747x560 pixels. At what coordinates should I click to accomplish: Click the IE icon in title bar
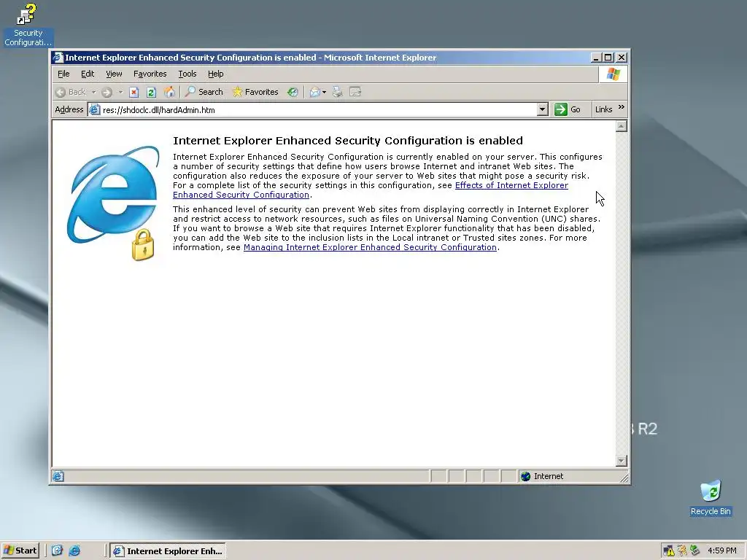pyautogui.click(x=58, y=58)
